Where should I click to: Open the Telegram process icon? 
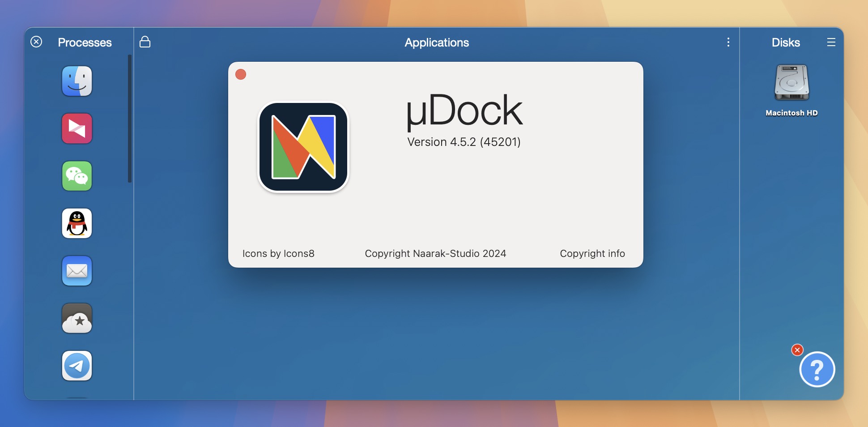tap(77, 366)
